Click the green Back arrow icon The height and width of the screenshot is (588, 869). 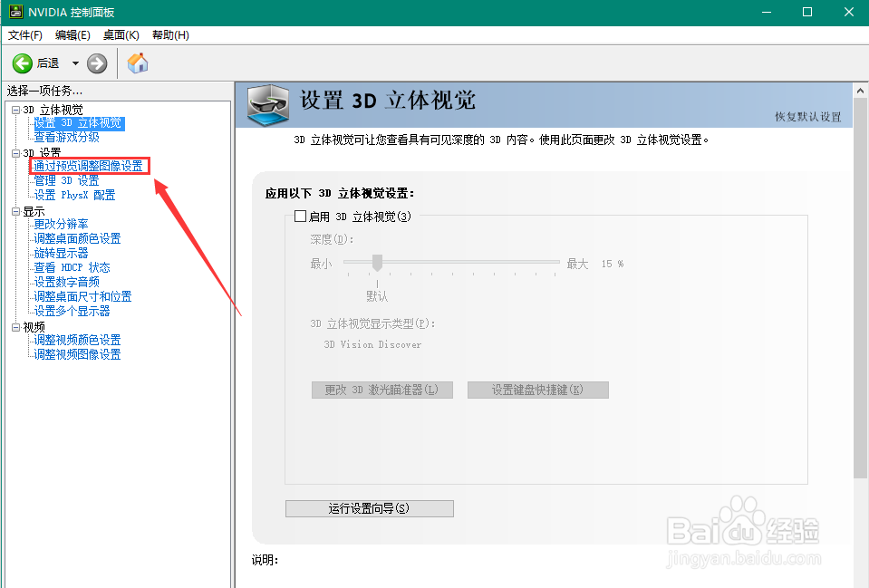point(23,63)
